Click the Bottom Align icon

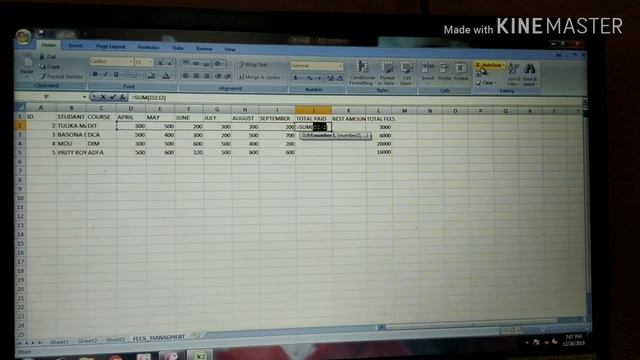[x=206, y=64]
